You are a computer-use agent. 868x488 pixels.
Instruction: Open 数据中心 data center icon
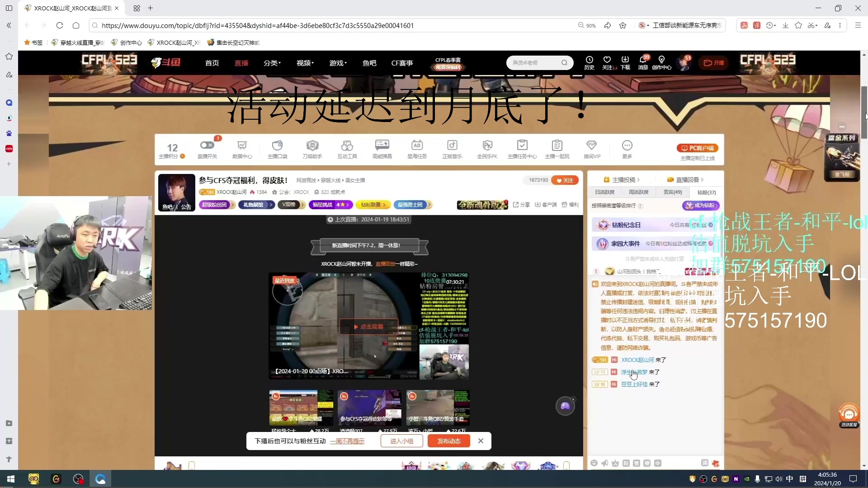pyautogui.click(x=242, y=145)
